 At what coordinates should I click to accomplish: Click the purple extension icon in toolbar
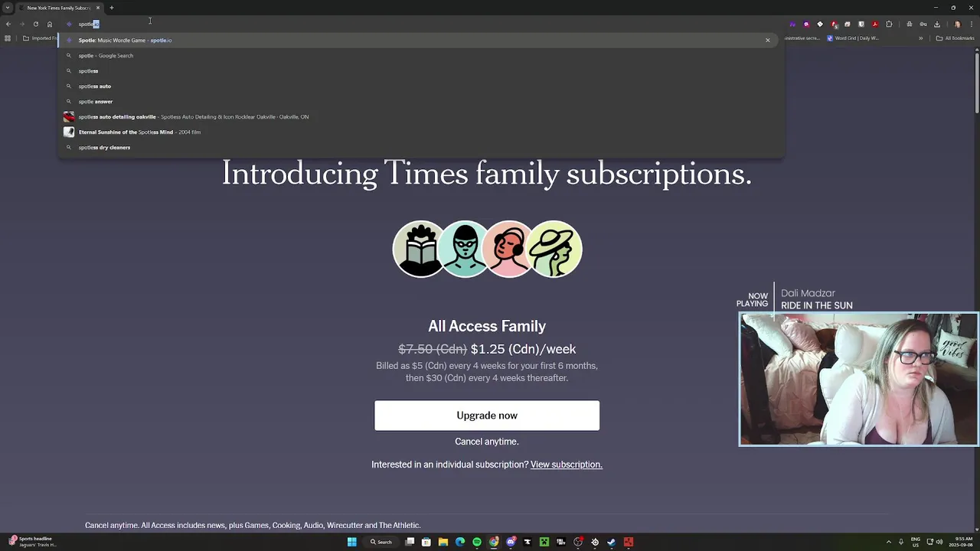(x=792, y=24)
